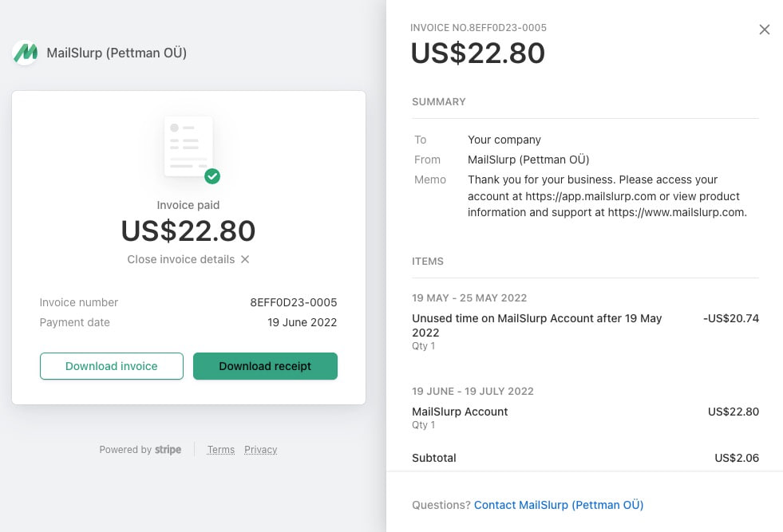Screen dimensions: 783x532
Task: Download the invoice PDF
Action: point(111,365)
